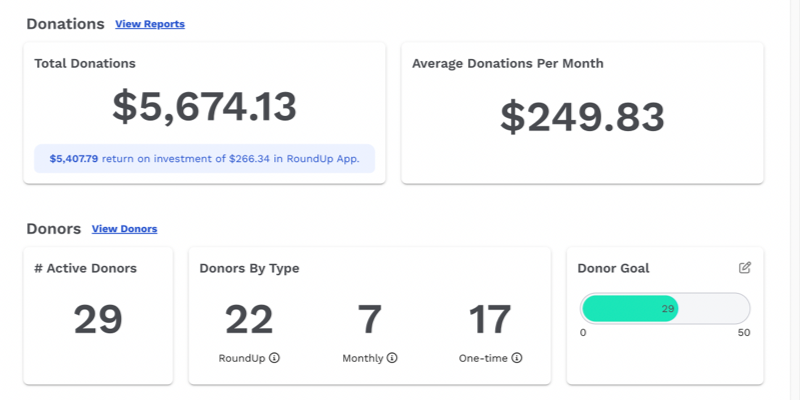Click the Donors By Type card title
Screen dimensions: 800x400
[249, 268]
